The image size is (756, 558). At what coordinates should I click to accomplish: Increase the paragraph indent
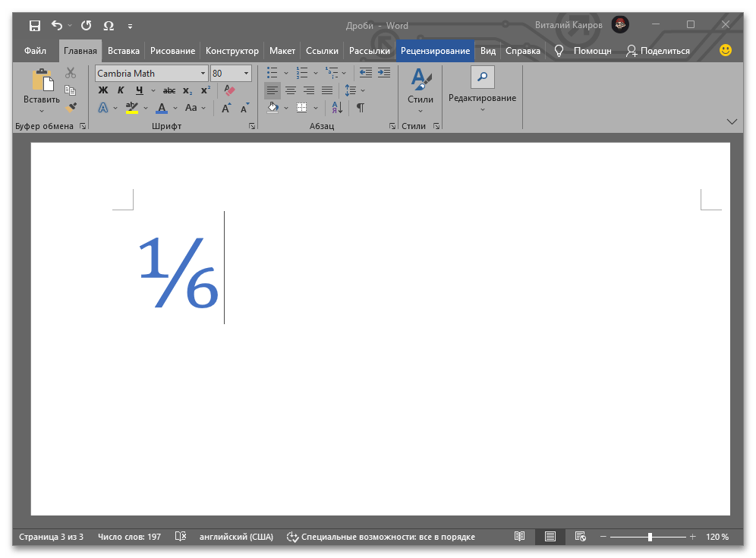[x=384, y=73]
